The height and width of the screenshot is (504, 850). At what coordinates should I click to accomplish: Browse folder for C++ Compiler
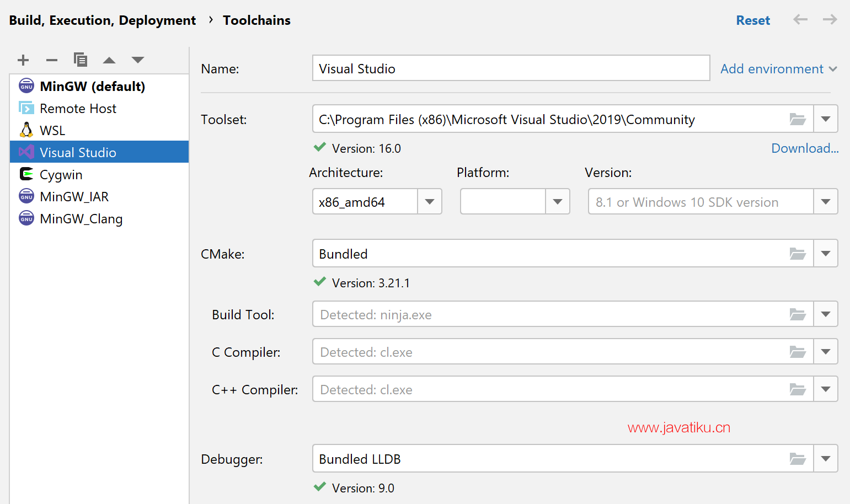pyautogui.click(x=798, y=389)
